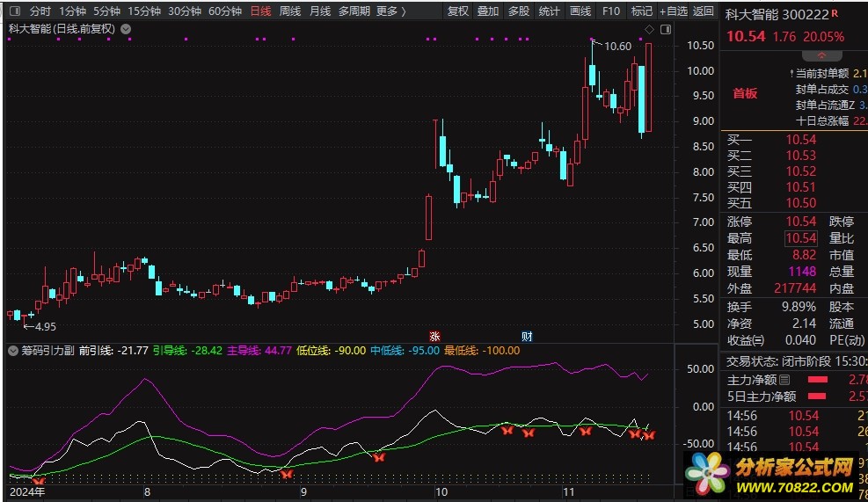Click the 返回 back button
This screenshot has width=868, height=502.
tap(703, 11)
